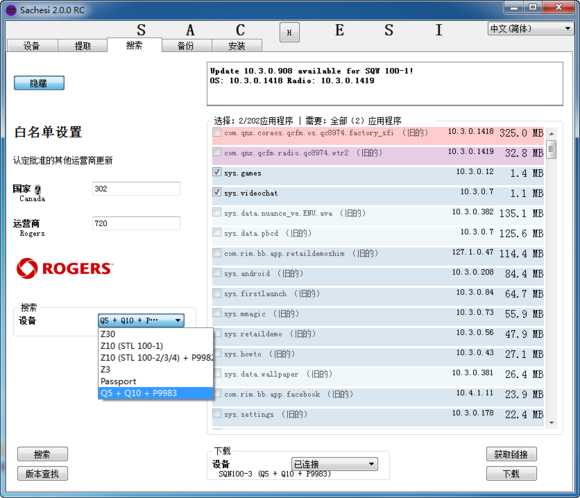580x498 pixels.
Task: Toggle checkbox for com.qnx.qcfm.radio.qc8974.wtr2
Action: click(217, 152)
